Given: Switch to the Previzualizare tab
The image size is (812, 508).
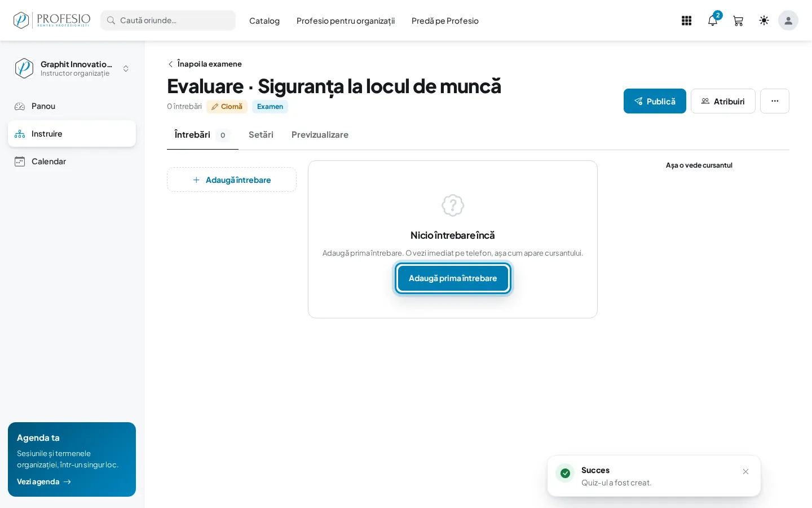Looking at the screenshot, I should 320,135.
